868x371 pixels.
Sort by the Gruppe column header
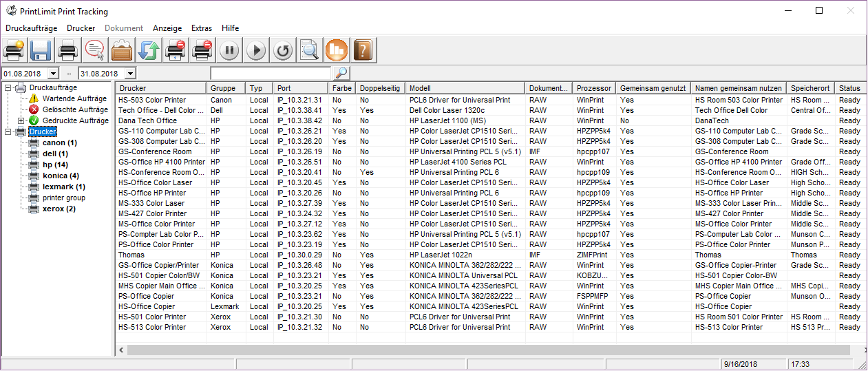point(226,88)
